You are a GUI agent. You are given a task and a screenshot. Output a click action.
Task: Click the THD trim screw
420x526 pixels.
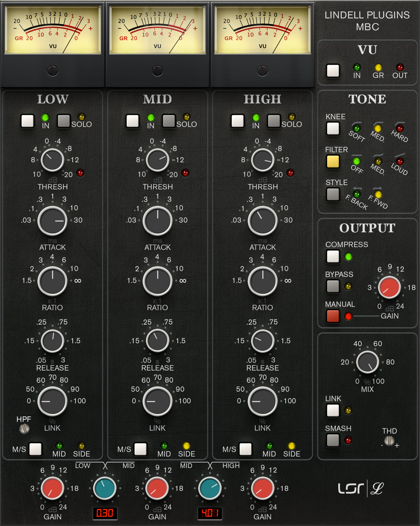[389, 441]
